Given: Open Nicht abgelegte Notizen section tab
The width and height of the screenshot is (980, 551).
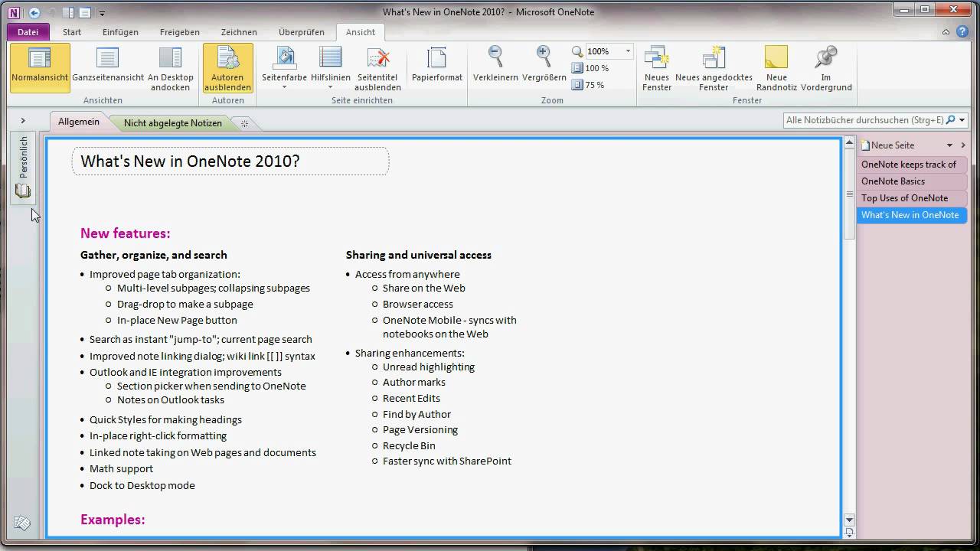Looking at the screenshot, I should click(173, 122).
